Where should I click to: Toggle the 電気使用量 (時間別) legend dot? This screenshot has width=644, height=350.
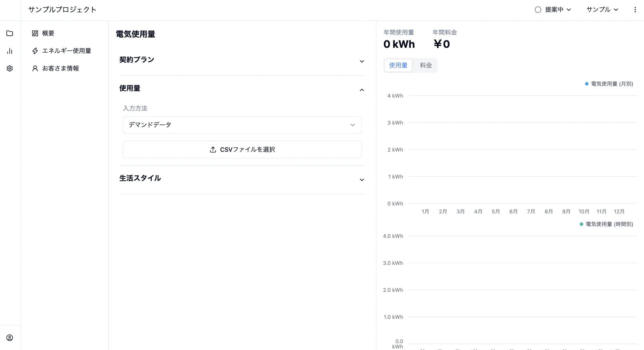point(581,224)
